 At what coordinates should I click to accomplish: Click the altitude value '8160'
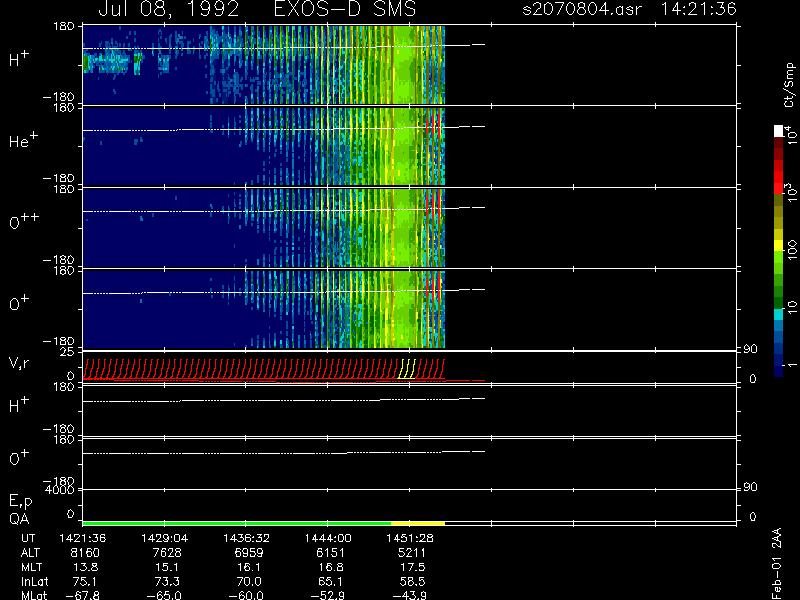click(x=85, y=553)
